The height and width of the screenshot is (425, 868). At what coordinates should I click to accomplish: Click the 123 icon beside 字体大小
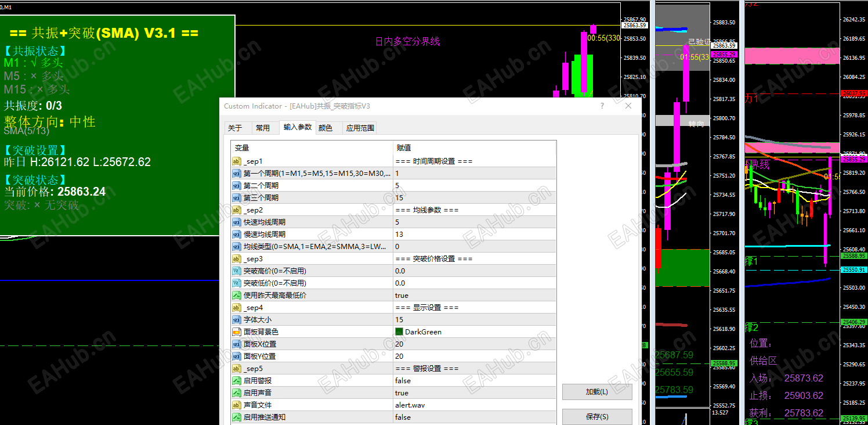[x=236, y=319]
